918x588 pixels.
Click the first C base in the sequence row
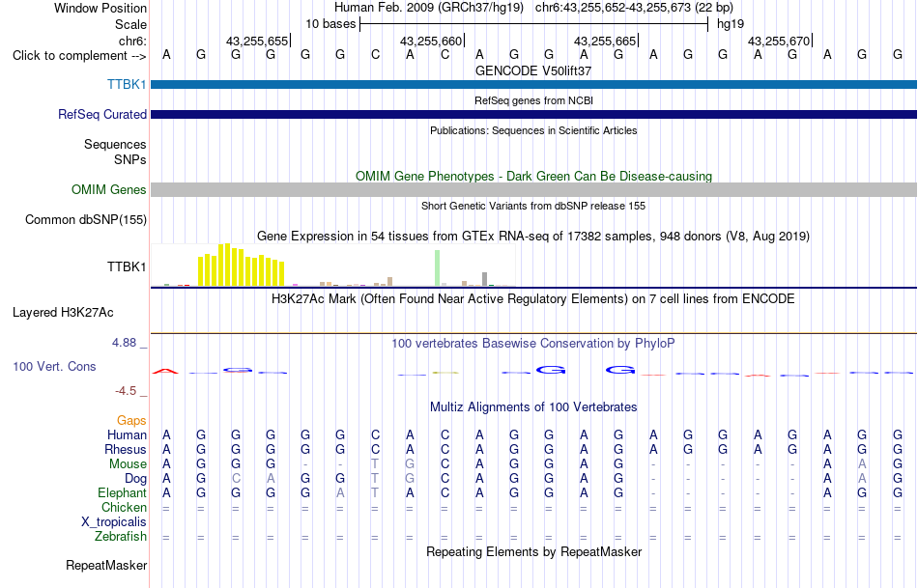click(375, 55)
